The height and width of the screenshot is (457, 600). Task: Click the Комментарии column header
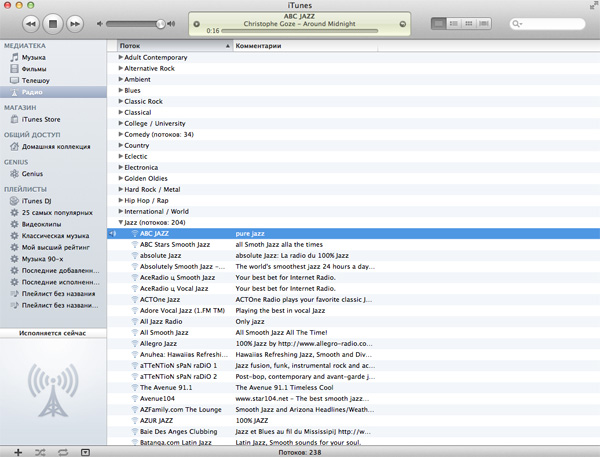(x=300, y=46)
